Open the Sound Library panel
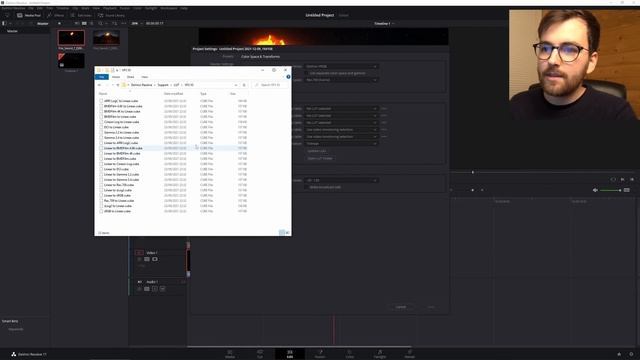The image size is (640, 360). (x=111, y=15)
